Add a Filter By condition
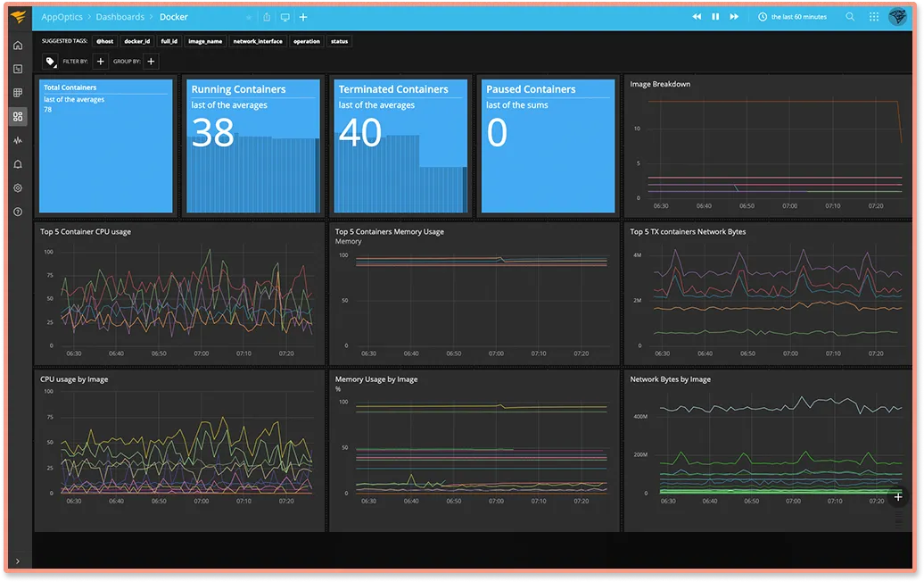Screen dimensions: 924x582 tap(100, 62)
